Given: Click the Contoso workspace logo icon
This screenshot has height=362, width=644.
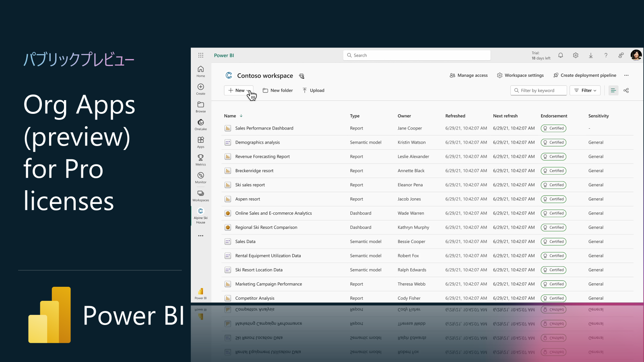Looking at the screenshot, I should point(229,75).
